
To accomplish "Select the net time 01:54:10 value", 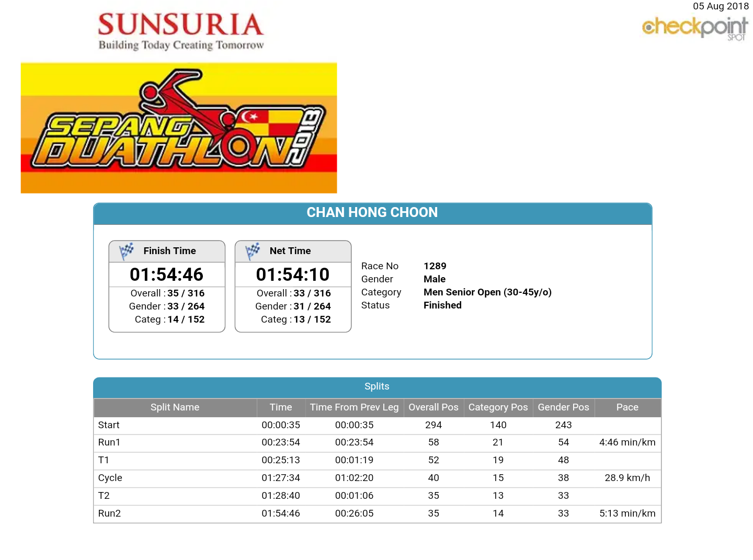I will coord(293,275).
